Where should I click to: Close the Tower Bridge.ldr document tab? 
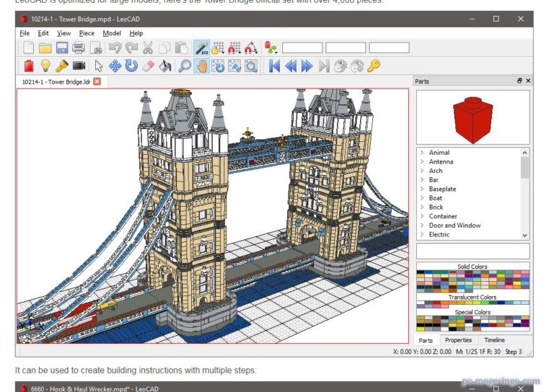click(97, 81)
